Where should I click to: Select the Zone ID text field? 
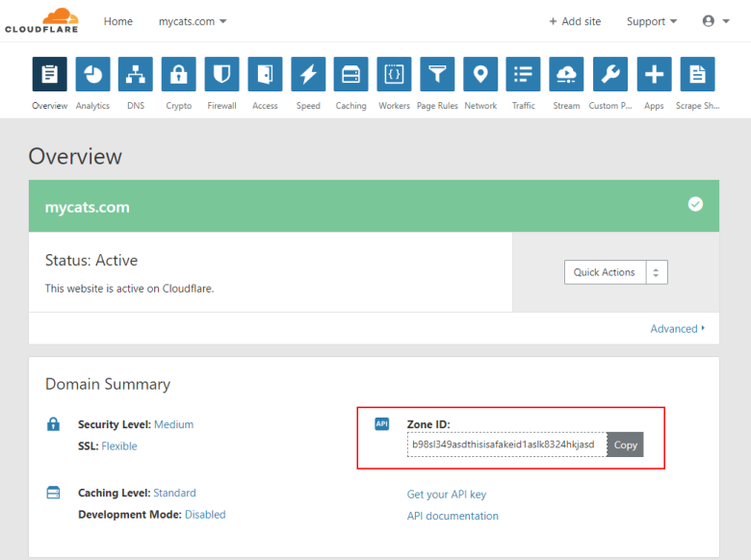click(506, 445)
